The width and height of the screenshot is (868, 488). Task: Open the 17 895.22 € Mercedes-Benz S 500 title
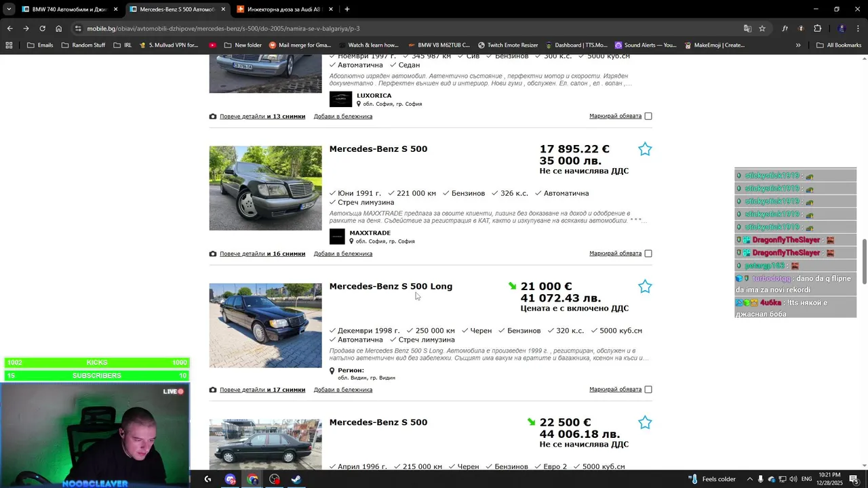[x=378, y=149]
